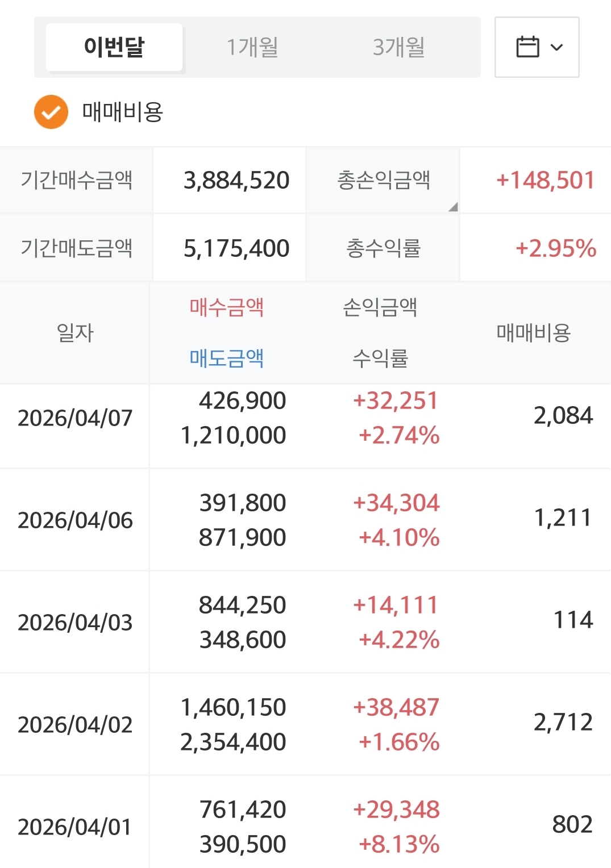Click the 손익금액 column header
Image resolution: width=611 pixels, height=868 pixels.
coord(380,307)
